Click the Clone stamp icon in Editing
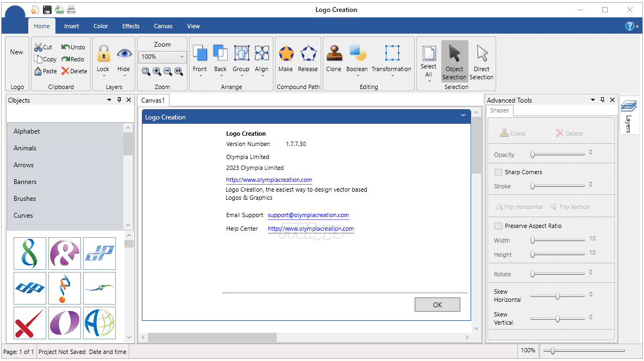This screenshot has height=361, width=644. pos(334,53)
